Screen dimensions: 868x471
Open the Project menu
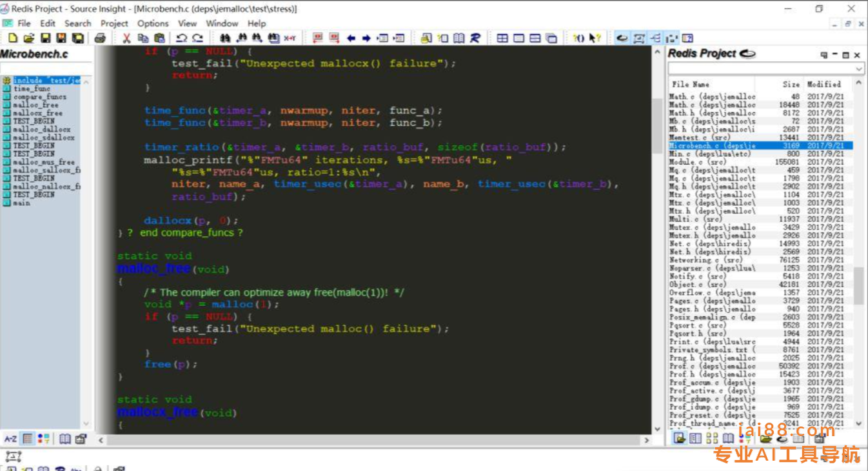tap(114, 23)
